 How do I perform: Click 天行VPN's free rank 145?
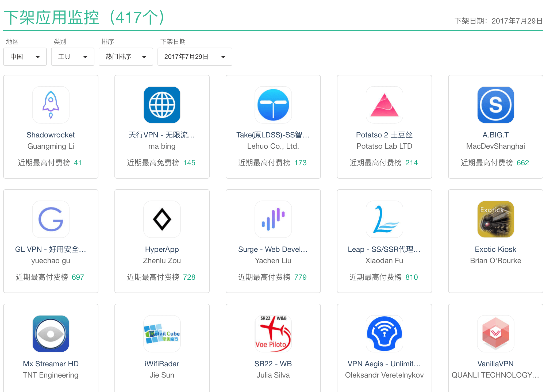[189, 163]
